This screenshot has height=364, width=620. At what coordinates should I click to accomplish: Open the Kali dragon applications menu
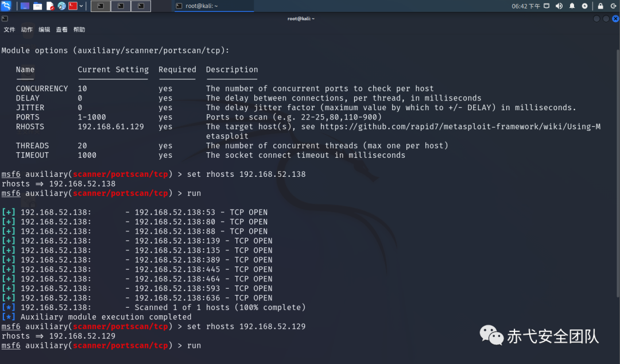coord(6,6)
